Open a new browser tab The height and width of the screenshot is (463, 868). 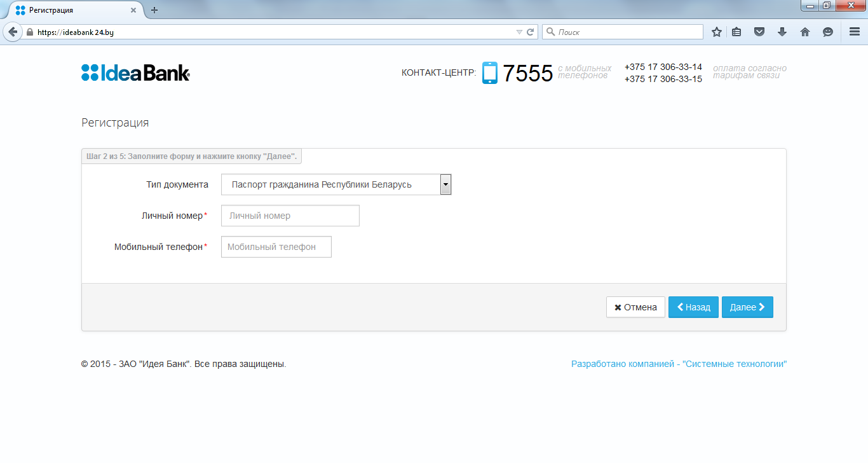pyautogui.click(x=154, y=10)
